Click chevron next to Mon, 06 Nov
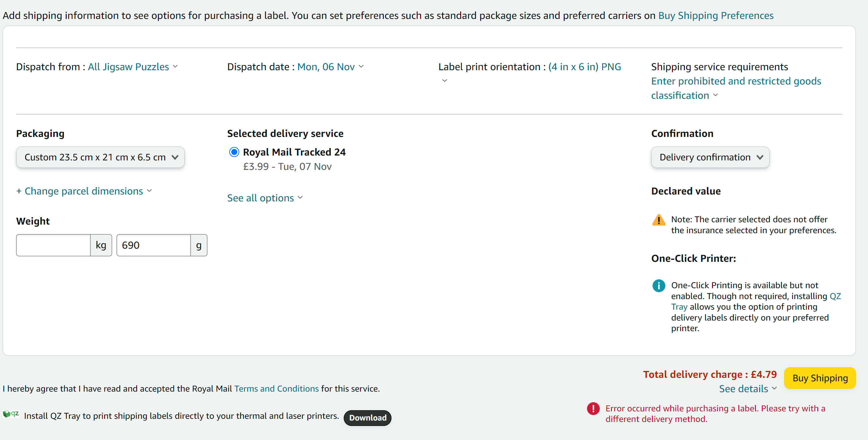Image resolution: width=868 pixels, height=440 pixels. [361, 66]
